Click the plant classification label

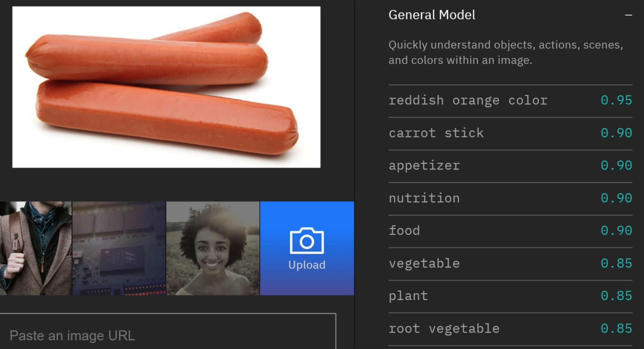(408, 296)
